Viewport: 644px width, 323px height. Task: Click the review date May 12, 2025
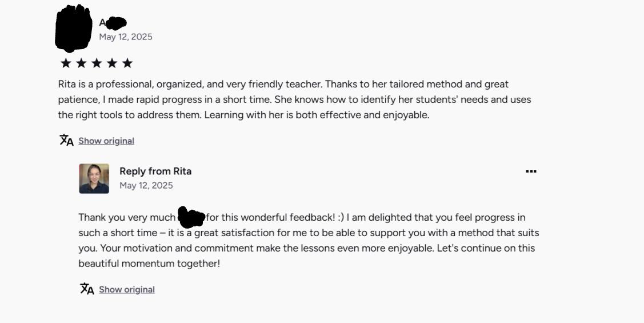point(126,37)
